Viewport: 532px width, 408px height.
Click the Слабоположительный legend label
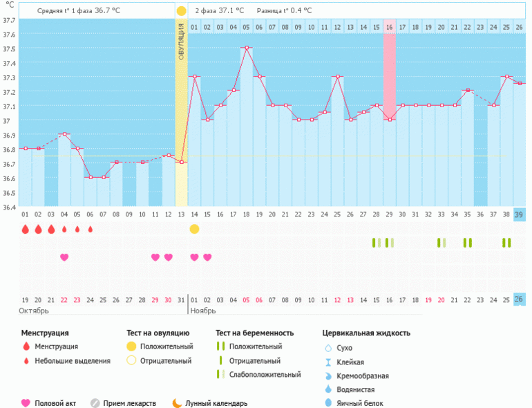(x=265, y=375)
